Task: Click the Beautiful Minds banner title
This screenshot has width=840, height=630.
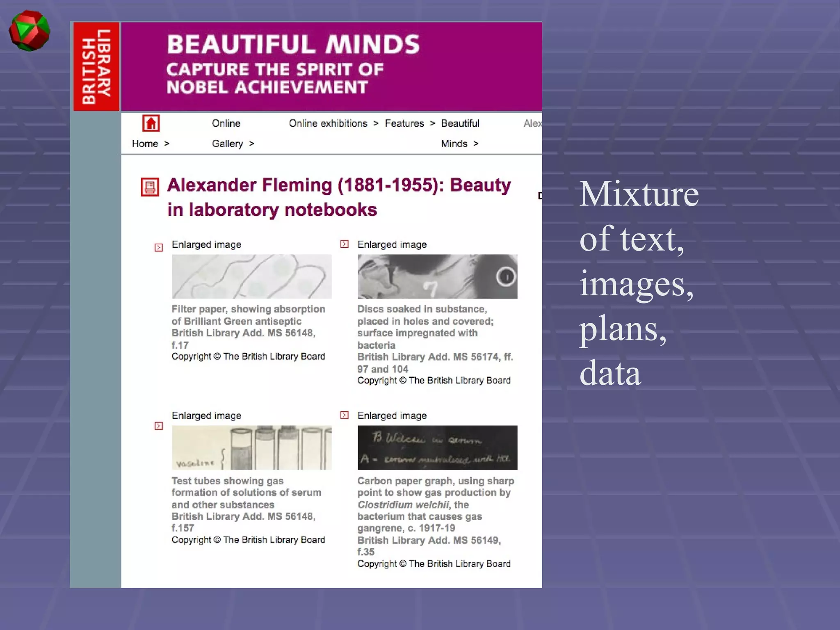Action: [x=293, y=44]
